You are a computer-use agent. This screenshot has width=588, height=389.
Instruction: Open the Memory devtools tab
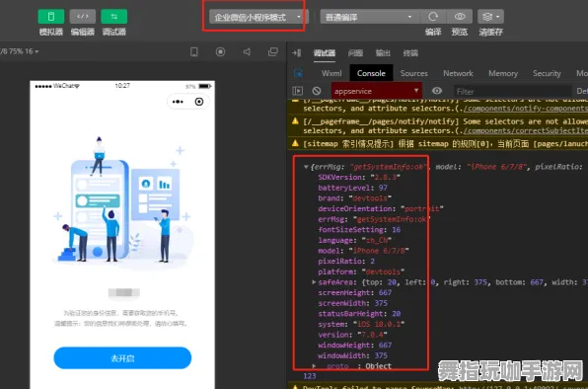click(503, 73)
